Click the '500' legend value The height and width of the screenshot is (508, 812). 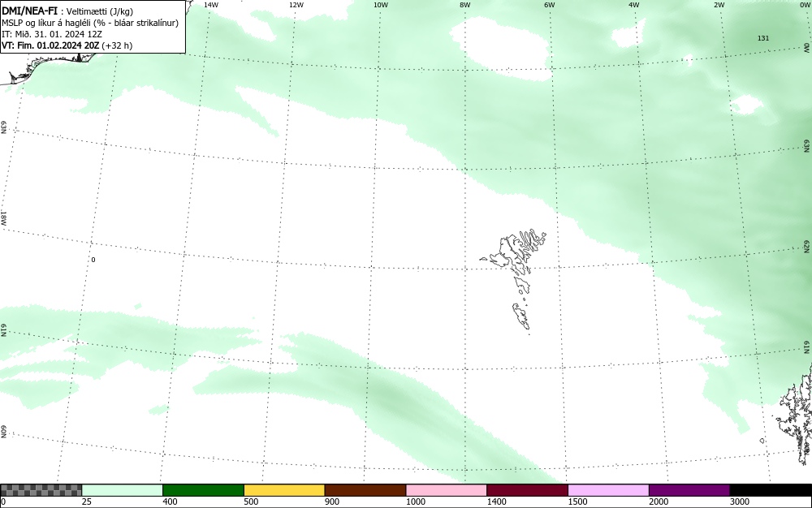(251, 502)
